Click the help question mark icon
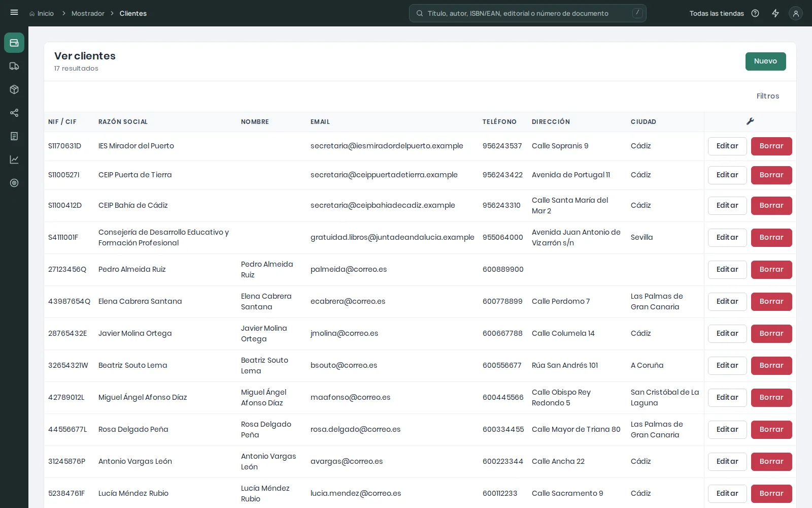The width and height of the screenshot is (812, 508). coord(755,13)
